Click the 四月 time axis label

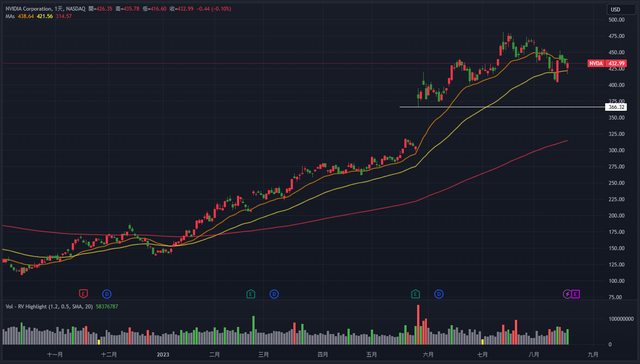[322, 355]
